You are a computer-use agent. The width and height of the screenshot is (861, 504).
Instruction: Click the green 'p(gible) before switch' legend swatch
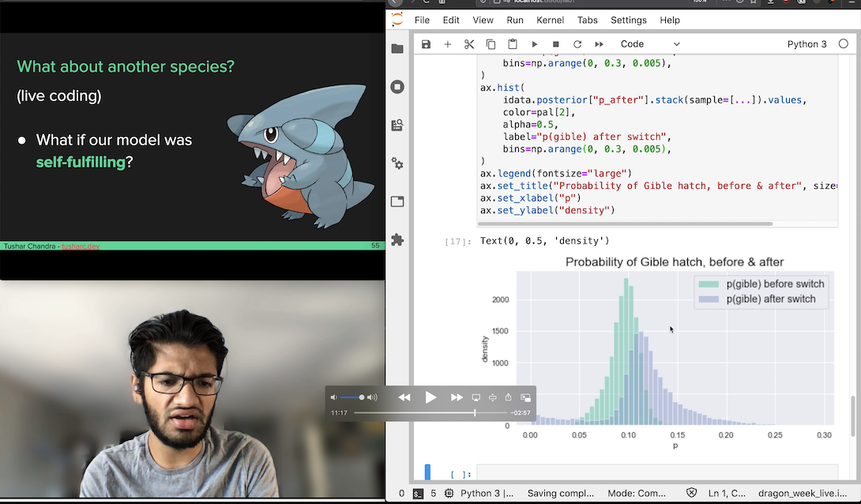point(709,284)
